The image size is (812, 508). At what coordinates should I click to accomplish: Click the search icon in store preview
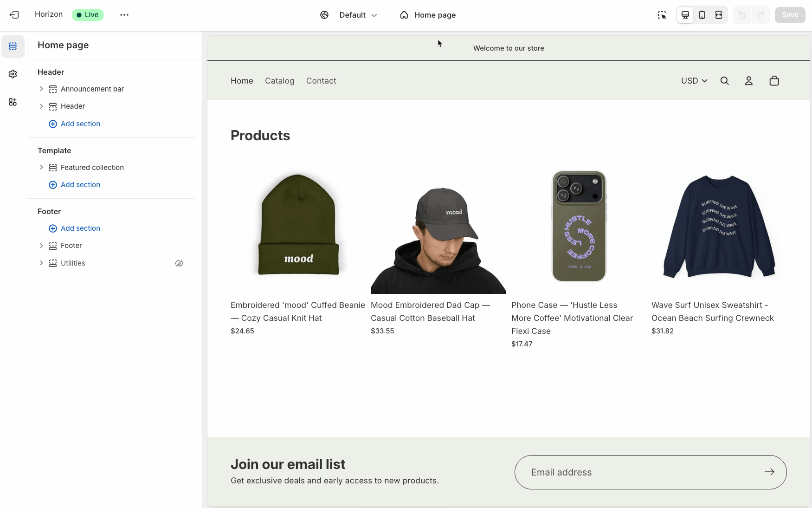(725, 80)
